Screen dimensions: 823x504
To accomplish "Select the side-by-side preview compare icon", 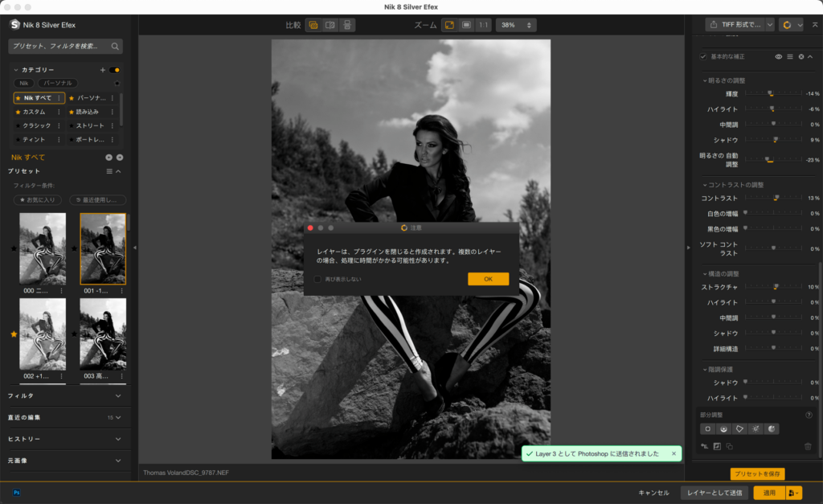I will coord(347,25).
